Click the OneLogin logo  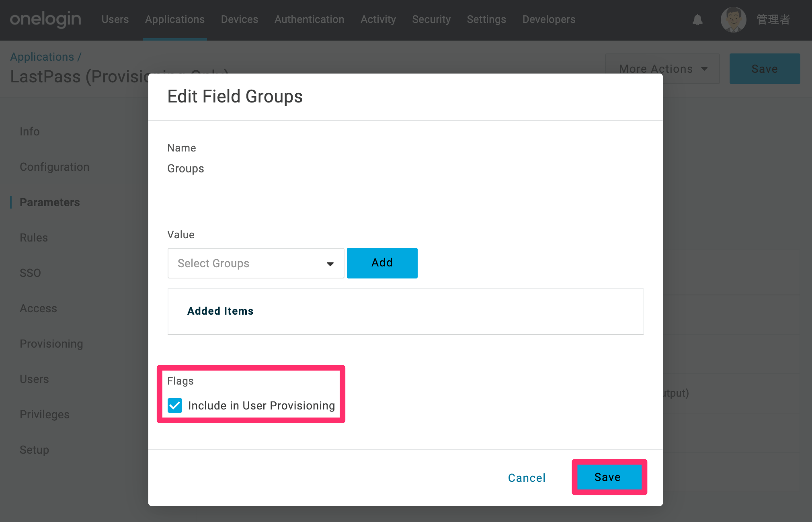(45, 20)
